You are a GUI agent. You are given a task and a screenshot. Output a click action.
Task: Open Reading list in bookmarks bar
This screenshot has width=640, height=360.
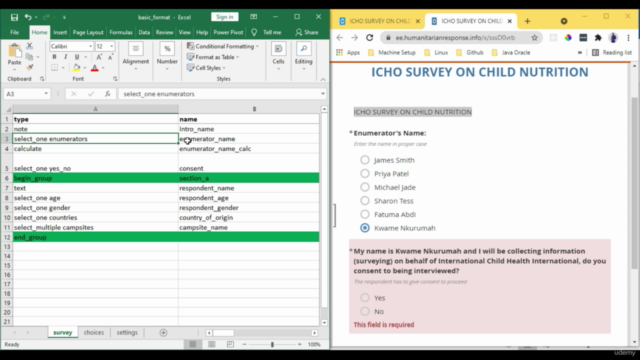(x=612, y=53)
